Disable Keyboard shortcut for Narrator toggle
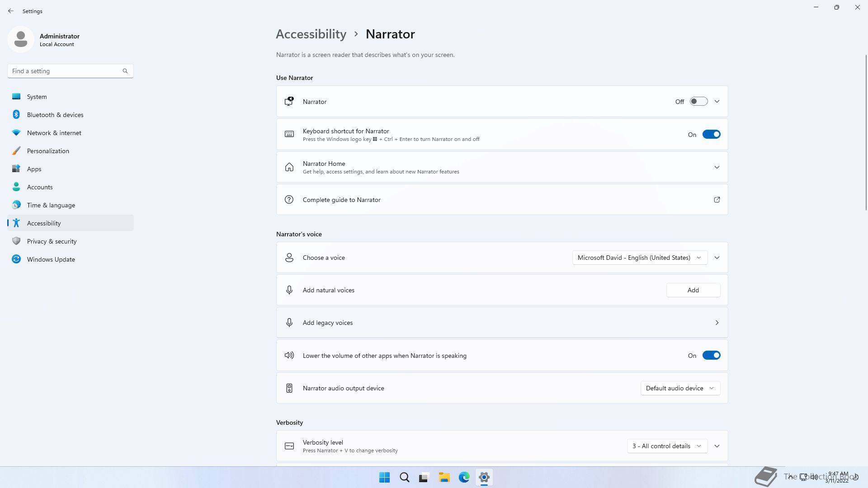Viewport: 868px width, 488px height. (x=711, y=134)
